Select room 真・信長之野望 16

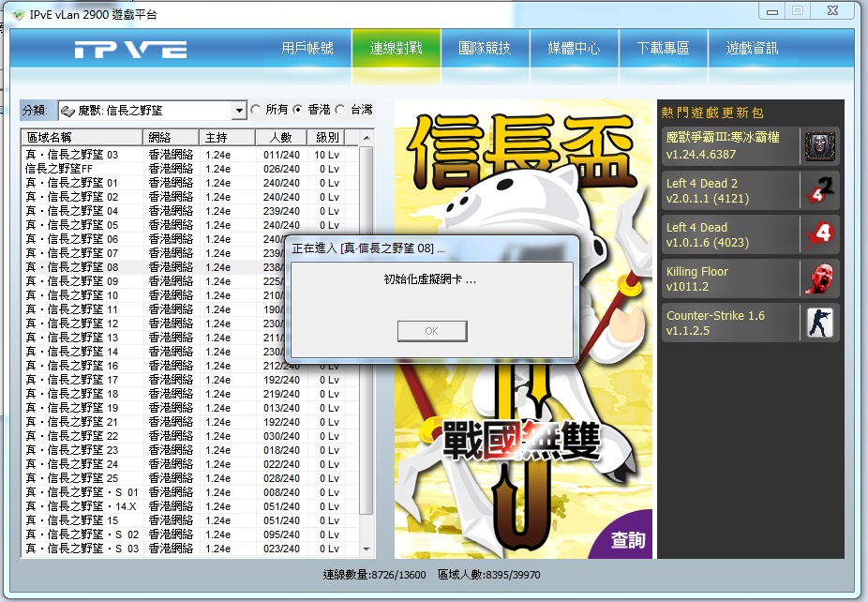tap(190, 366)
